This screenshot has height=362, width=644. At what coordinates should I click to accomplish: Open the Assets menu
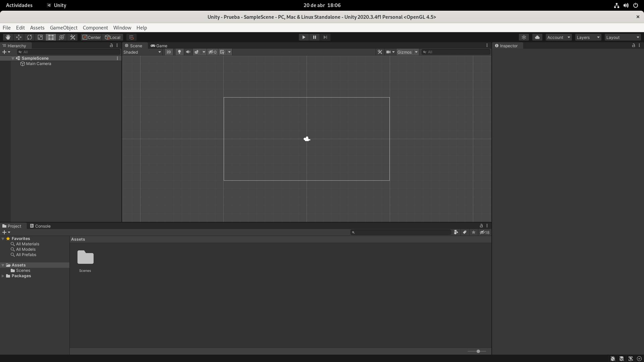(x=37, y=28)
